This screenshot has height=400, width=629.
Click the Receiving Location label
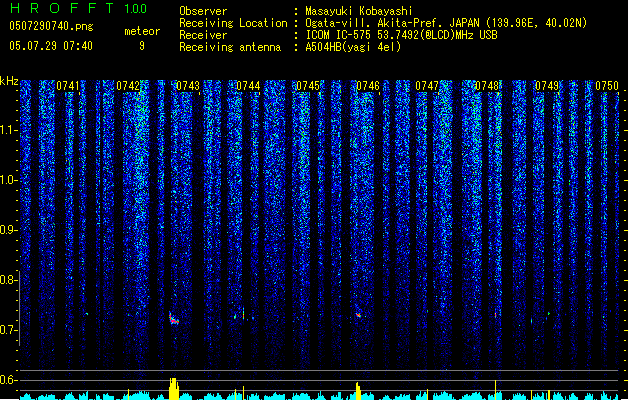(233, 23)
